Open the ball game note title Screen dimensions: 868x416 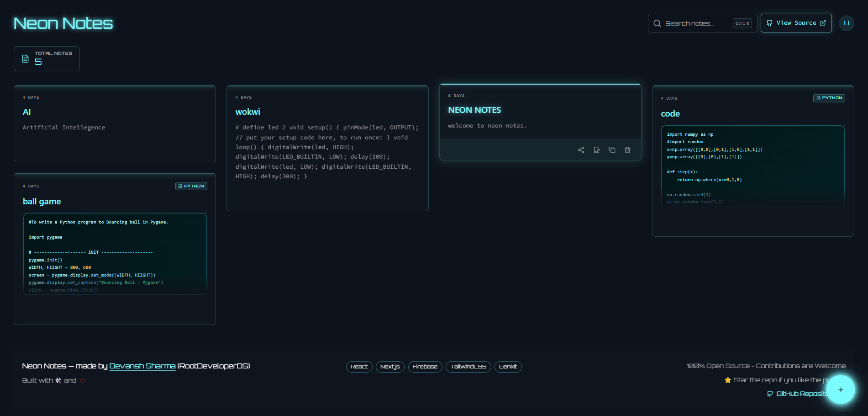pos(42,202)
